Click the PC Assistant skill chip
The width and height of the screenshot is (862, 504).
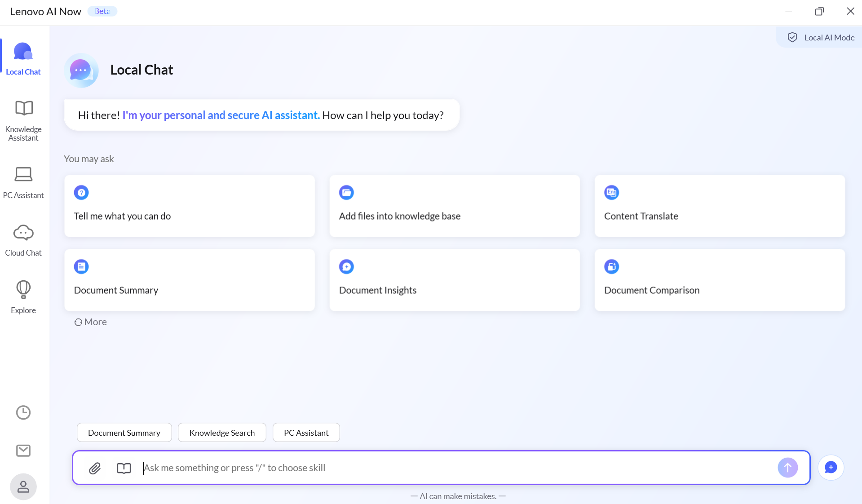(306, 433)
